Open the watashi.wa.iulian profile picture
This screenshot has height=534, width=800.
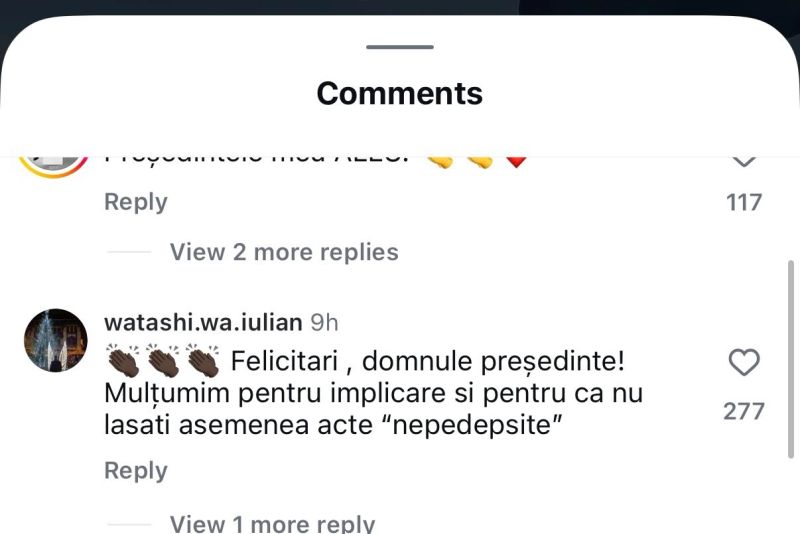pyautogui.click(x=56, y=340)
